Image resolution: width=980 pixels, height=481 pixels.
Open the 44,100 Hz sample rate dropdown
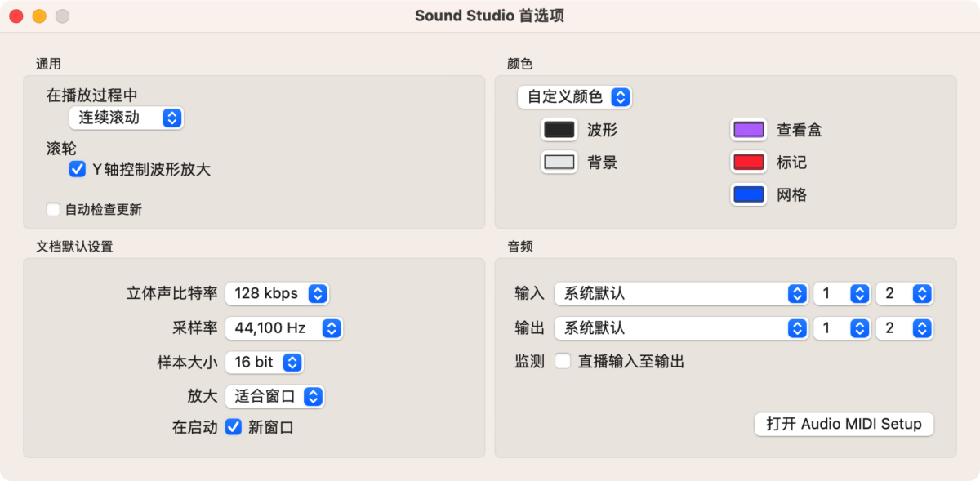coord(283,328)
